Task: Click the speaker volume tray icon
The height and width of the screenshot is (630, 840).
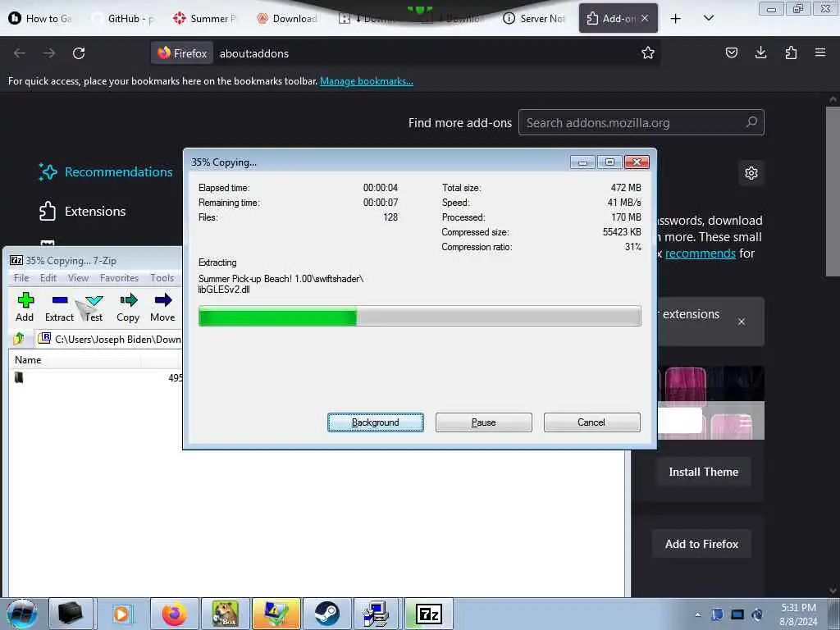Action: [x=757, y=614]
